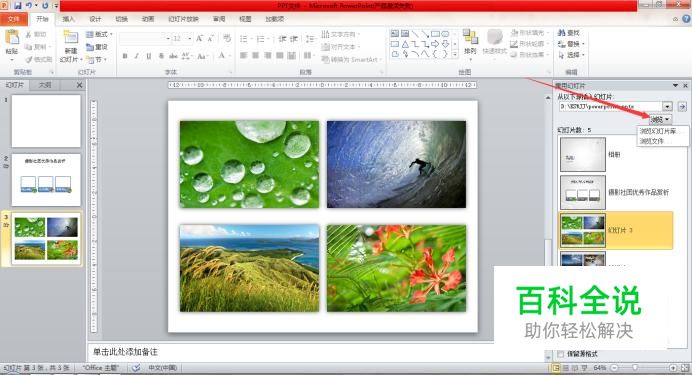Expand the shapes gallery more arrow
This screenshot has height=375, width=692.
(x=455, y=55)
